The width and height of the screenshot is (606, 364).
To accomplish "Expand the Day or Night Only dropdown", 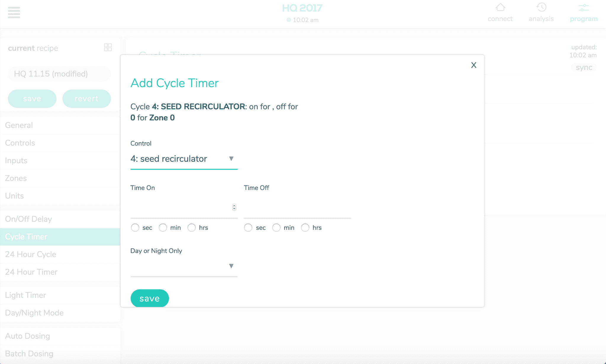I will coord(184,266).
